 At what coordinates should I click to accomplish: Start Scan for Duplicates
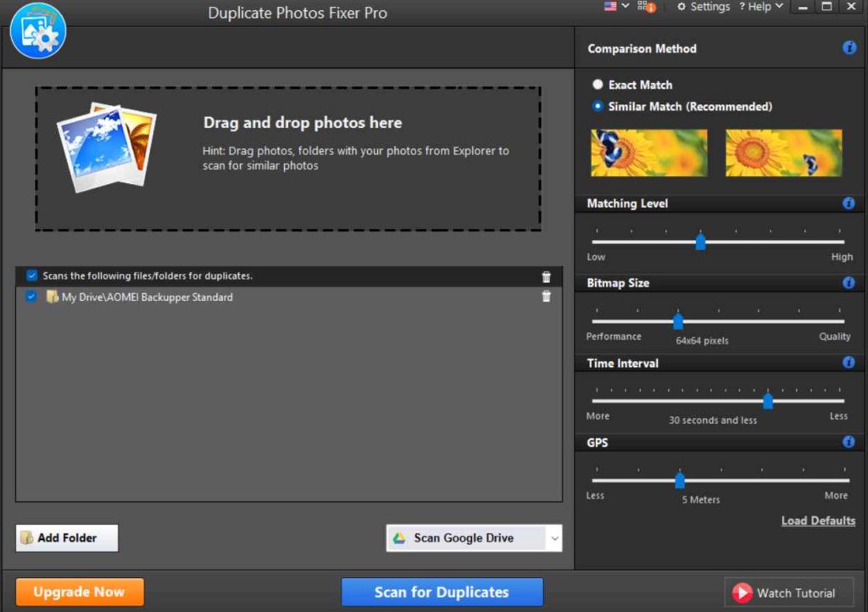[x=442, y=592]
